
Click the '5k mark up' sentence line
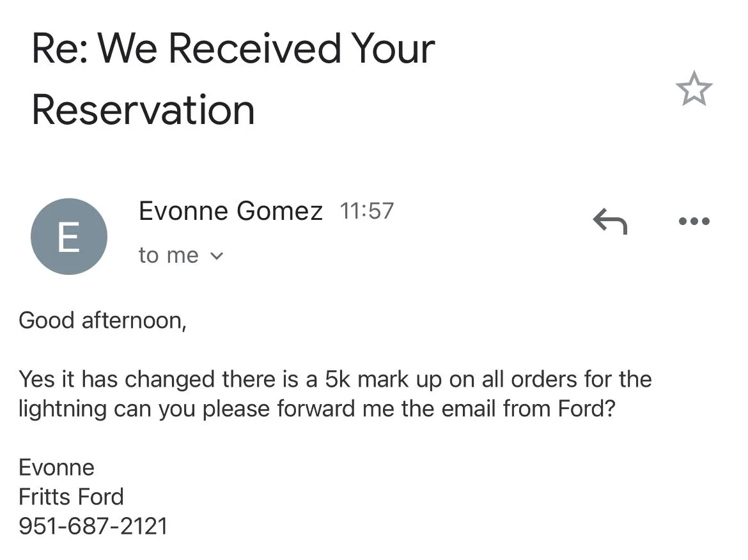tap(335, 379)
